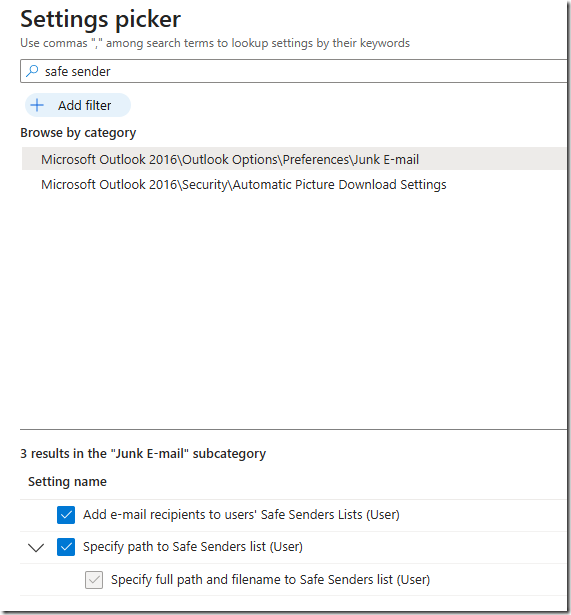The height and width of the screenshot is (615, 571).
Task: Click the Settings picker heading
Action: [x=100, y=19]
